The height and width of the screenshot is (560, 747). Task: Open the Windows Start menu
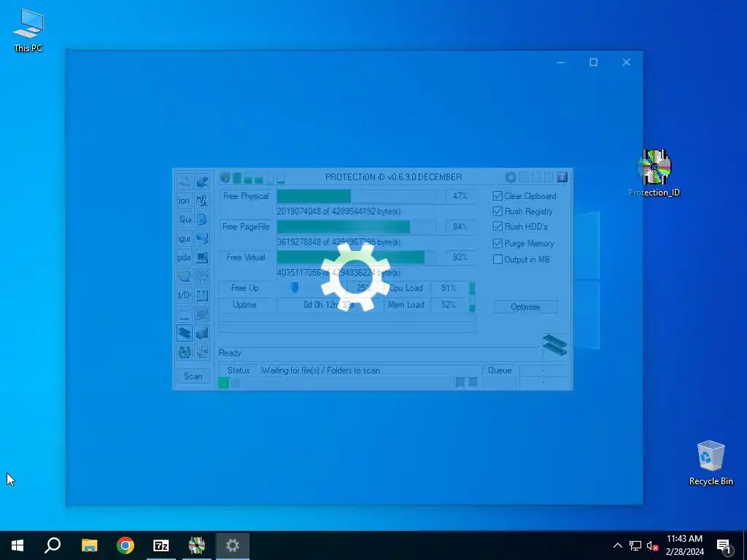18,545
